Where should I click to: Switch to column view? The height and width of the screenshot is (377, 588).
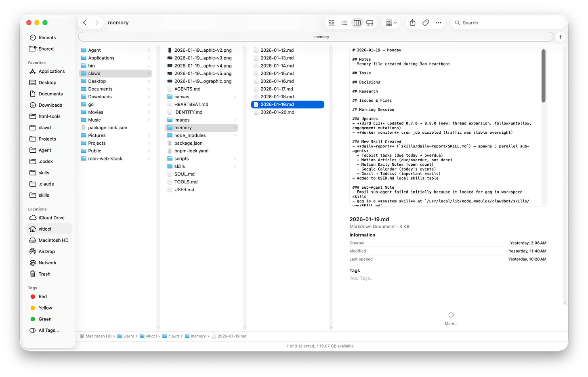click(x=357, y=23)
